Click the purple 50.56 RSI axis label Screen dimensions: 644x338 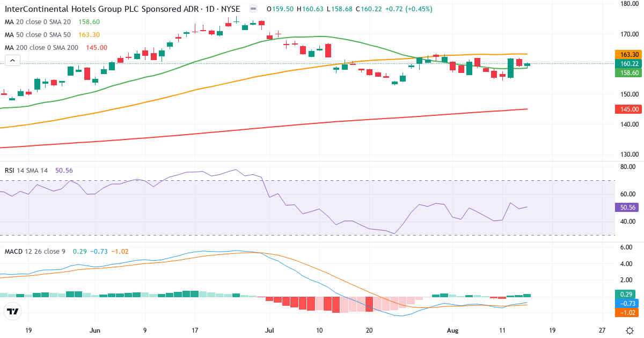[628, 207]
